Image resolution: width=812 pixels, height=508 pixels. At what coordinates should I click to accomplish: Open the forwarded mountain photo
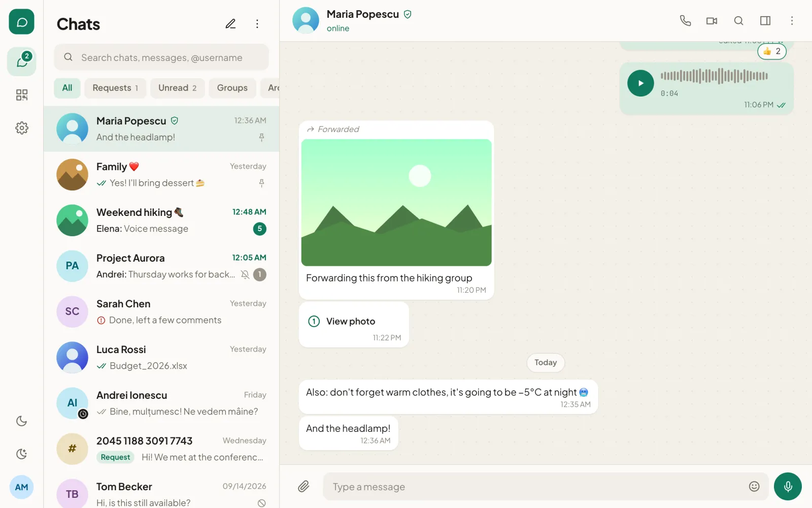click(x=396, y=203)
